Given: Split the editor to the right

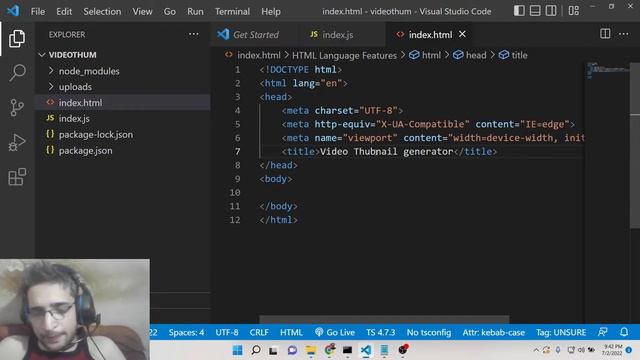Looking at the screenshot, I should click(605, 34).
